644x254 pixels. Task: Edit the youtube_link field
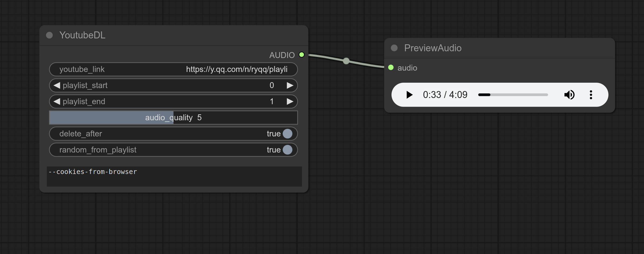(173, 69)
